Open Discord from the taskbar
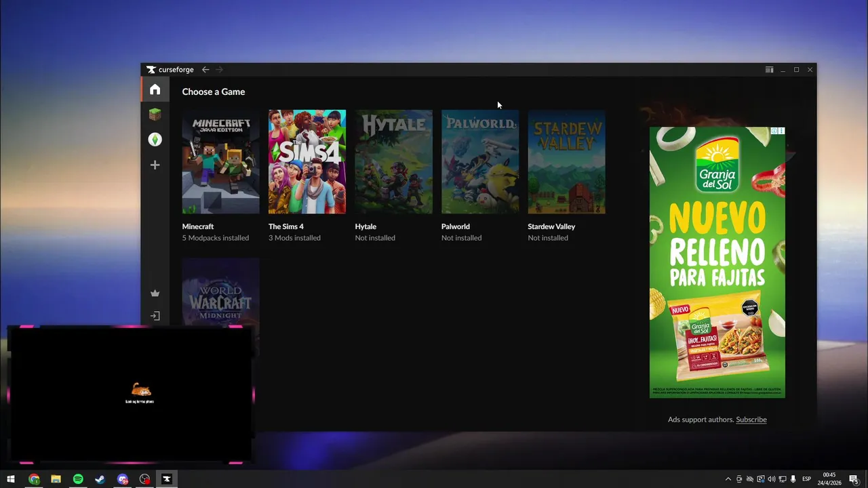The image size is (868, 488). click(122, 479)
